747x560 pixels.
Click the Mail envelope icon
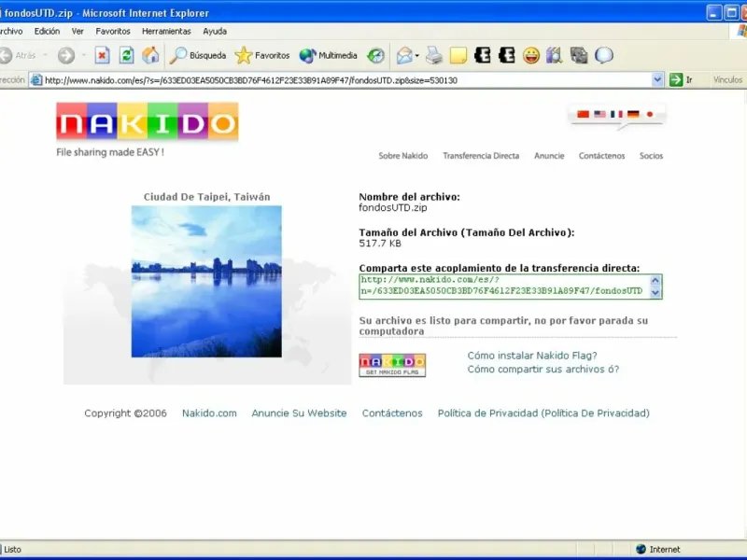pyautogui.click(x=404, y=56)
